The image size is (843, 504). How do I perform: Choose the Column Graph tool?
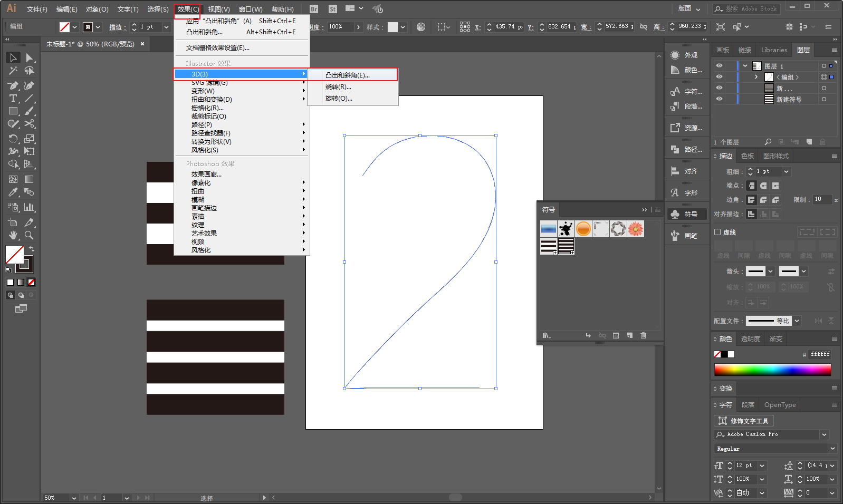click(30, 207)
